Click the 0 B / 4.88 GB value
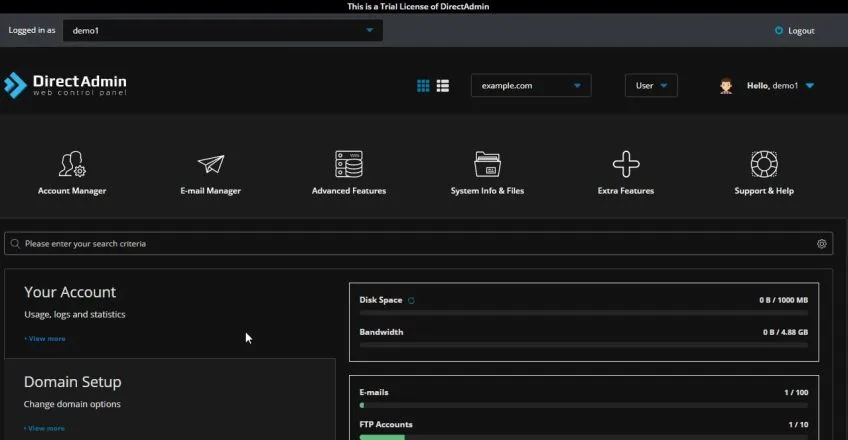The image size is (848, 440). 785,332
